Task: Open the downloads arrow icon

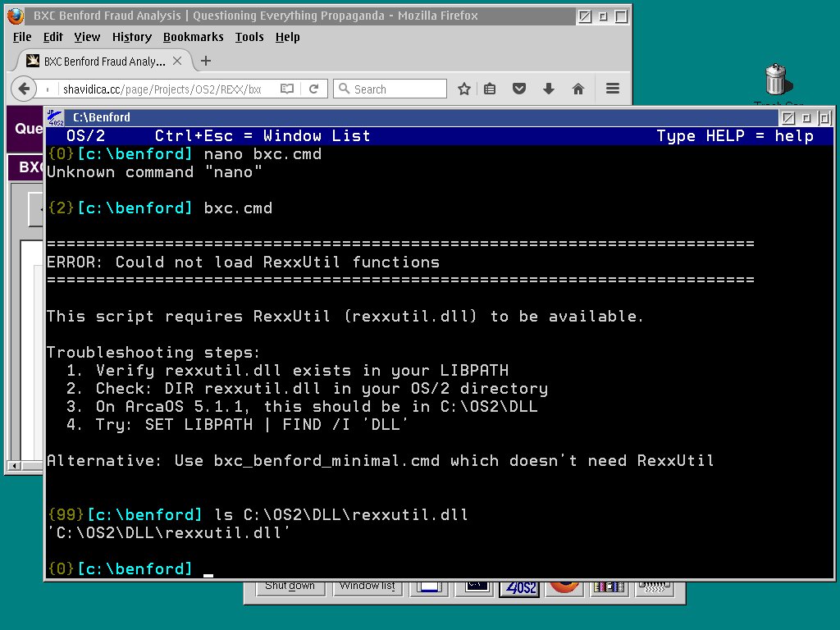Action: click(x=548, y=88)
